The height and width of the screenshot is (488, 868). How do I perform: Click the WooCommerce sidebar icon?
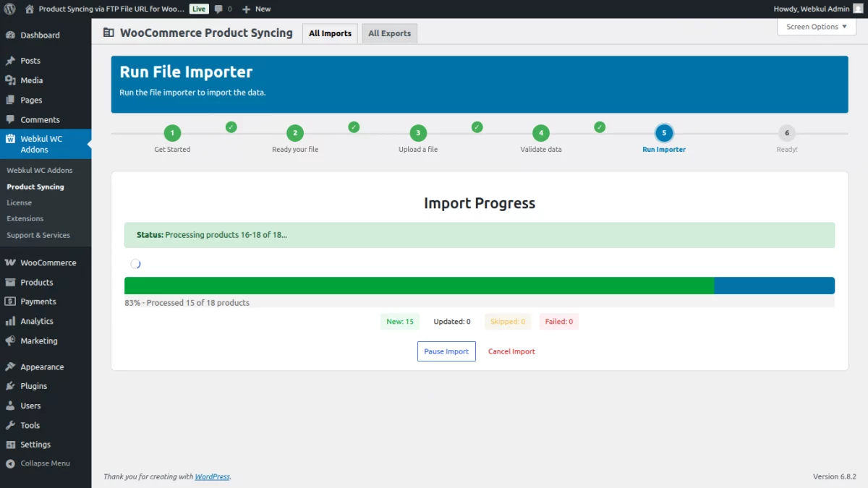coord(10,262)
